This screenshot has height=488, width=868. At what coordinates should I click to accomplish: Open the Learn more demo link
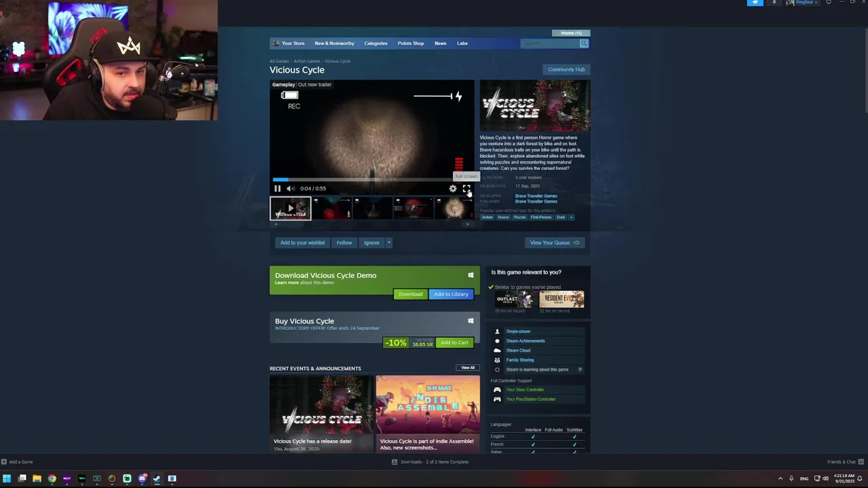tap(286, 283)
